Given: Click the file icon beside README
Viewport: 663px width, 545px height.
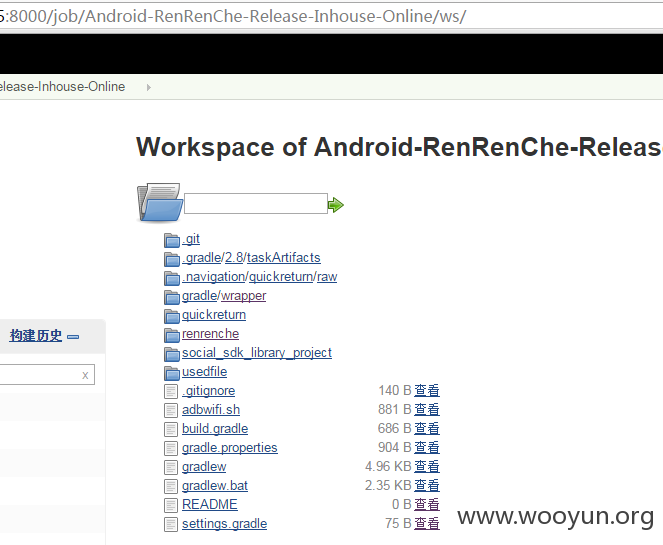Looking at the screenshot, I should (x=171, y=506).
